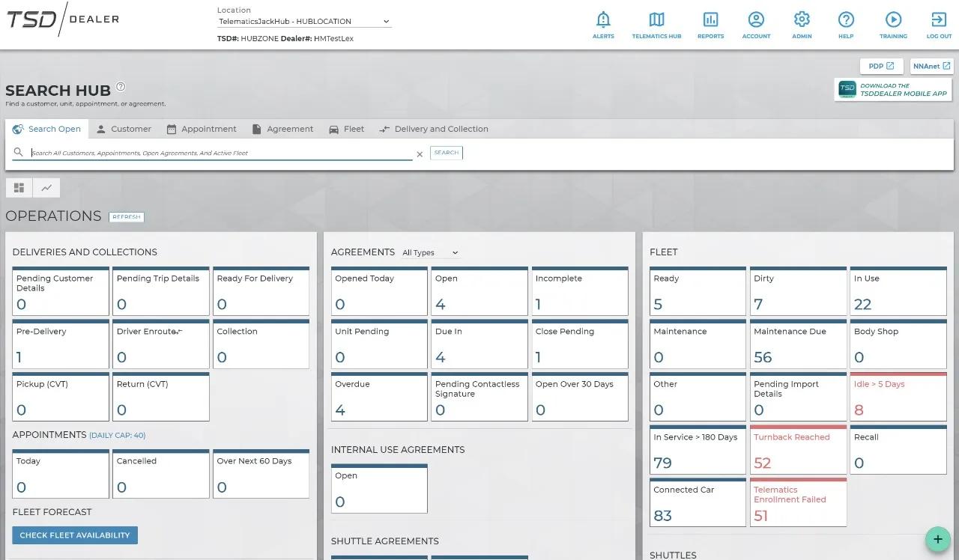Switch to the Customer tab
The width and height of the screenshot is (959, 560).
tap(124, 129)
